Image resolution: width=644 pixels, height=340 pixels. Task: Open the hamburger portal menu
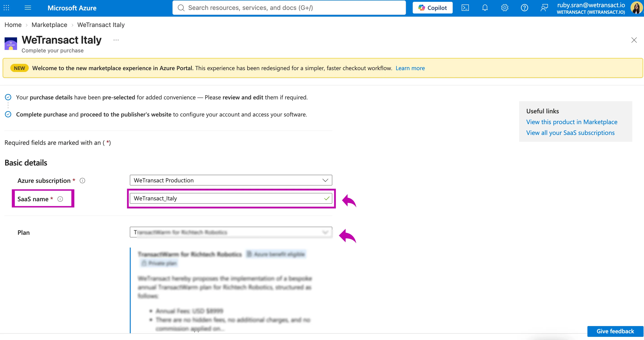tap(28, 8)
